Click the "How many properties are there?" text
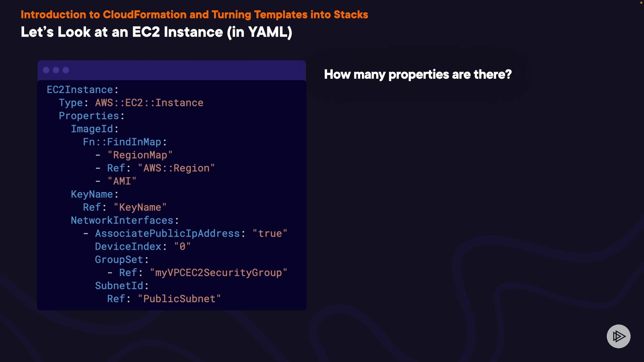The image size is (644, 362). tap(418, 74)
